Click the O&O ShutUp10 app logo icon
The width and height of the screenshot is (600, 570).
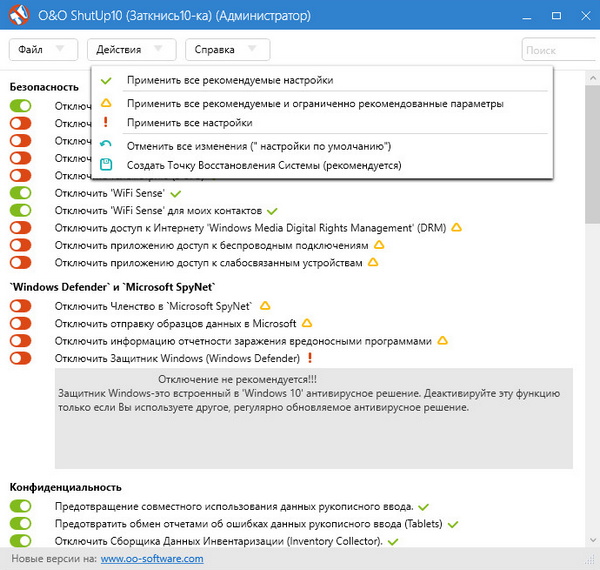point(18,15)
